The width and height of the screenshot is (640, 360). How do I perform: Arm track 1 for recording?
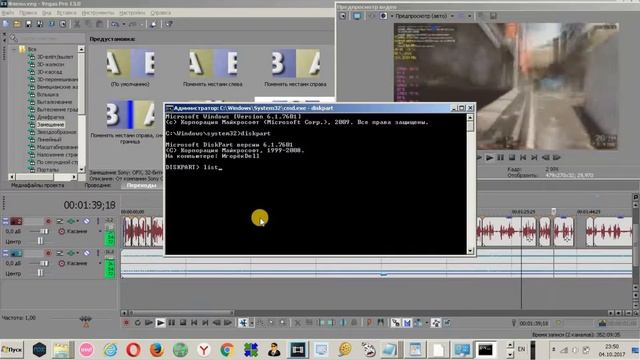48,221
